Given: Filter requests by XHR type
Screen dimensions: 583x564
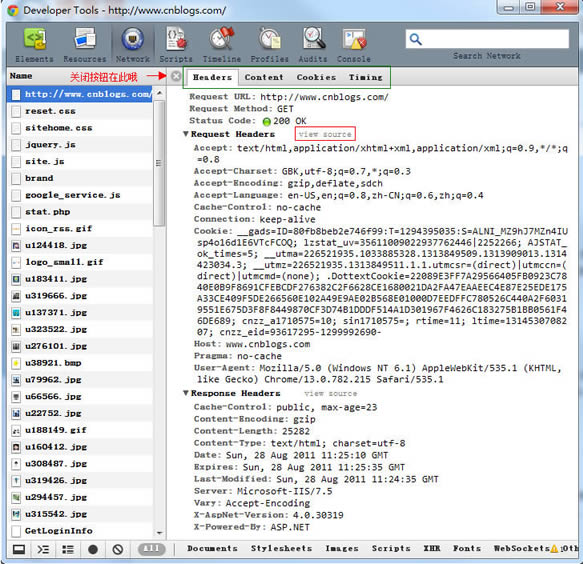Looking at the screenshot, I should tap(432, 548).
